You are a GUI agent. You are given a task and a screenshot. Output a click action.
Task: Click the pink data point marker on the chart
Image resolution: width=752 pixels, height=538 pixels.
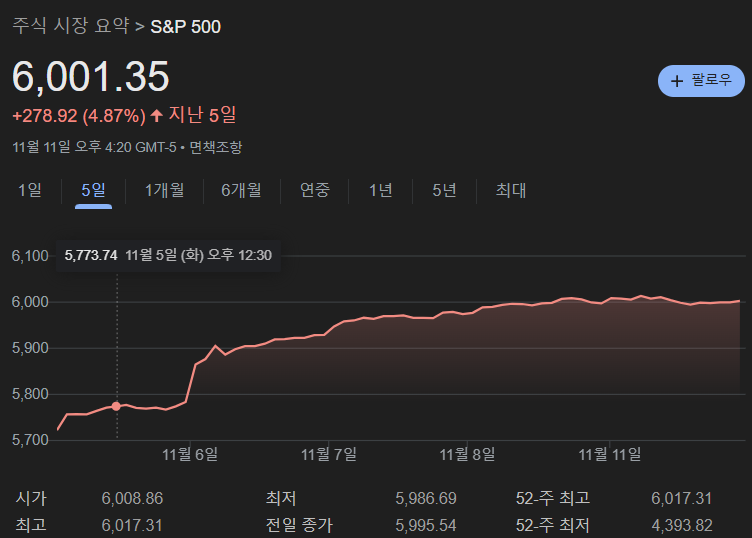point(117,406)
